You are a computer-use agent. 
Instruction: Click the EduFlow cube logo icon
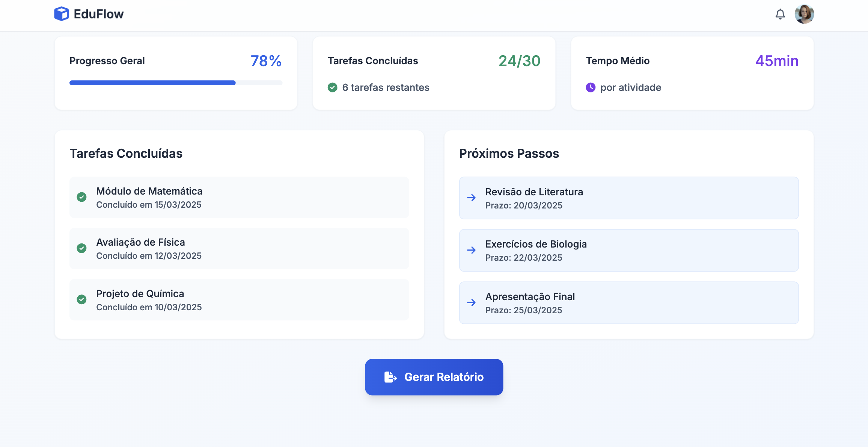pos(61,14)
